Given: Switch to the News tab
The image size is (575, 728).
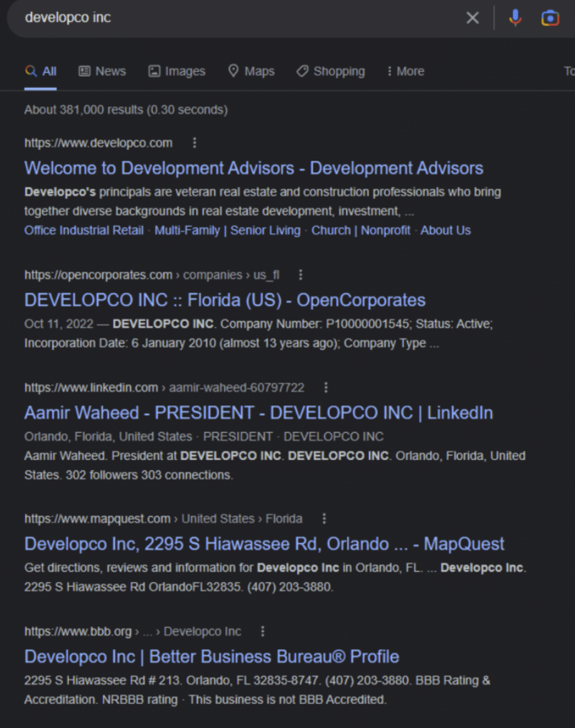Looking at the screenshot, I should 102,71.
